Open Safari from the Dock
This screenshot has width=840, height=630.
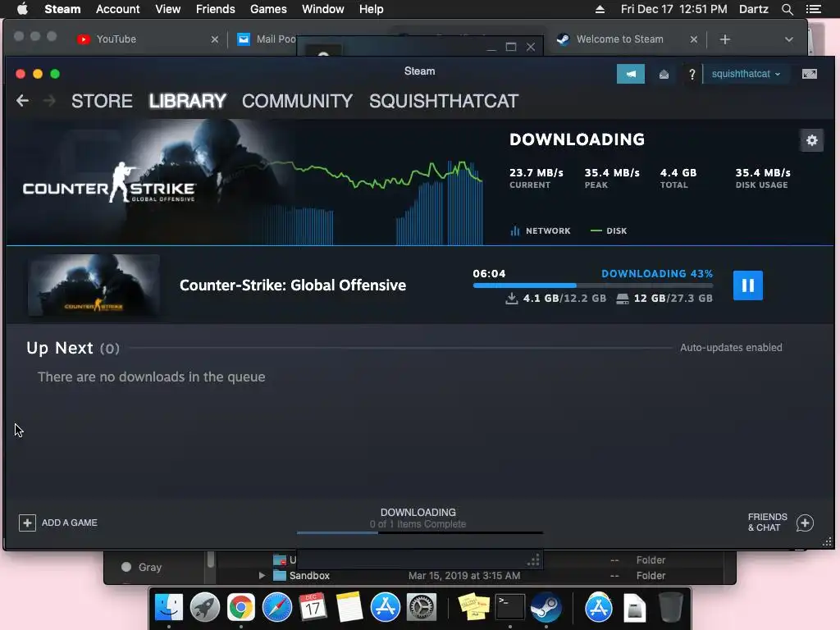[276, 608]
